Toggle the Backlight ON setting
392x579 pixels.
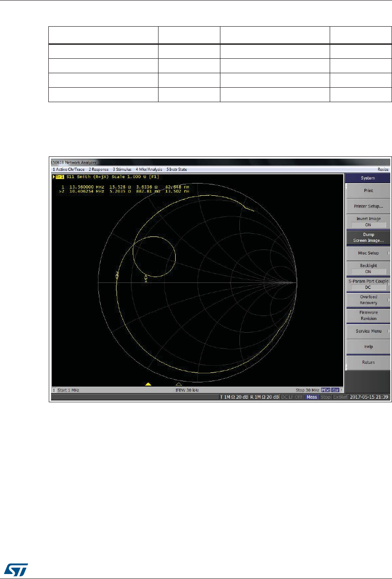pyautogui.click(x=368, y=268)
